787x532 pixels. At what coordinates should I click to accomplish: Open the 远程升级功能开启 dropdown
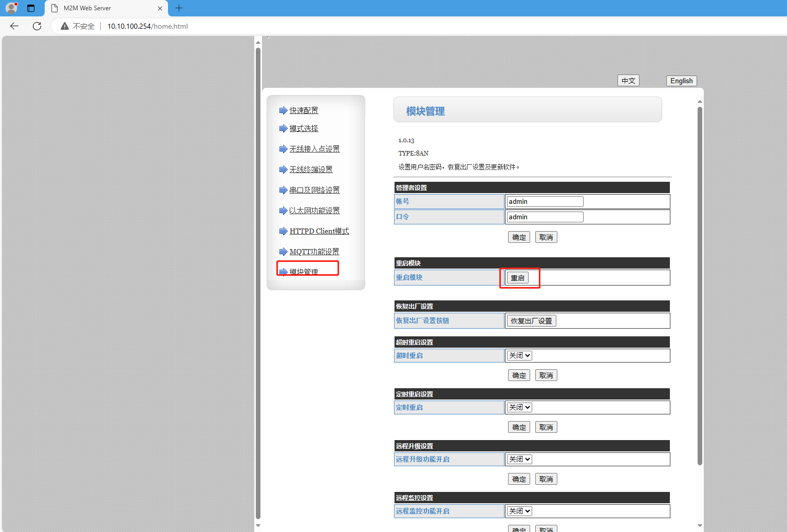point(519,459)
